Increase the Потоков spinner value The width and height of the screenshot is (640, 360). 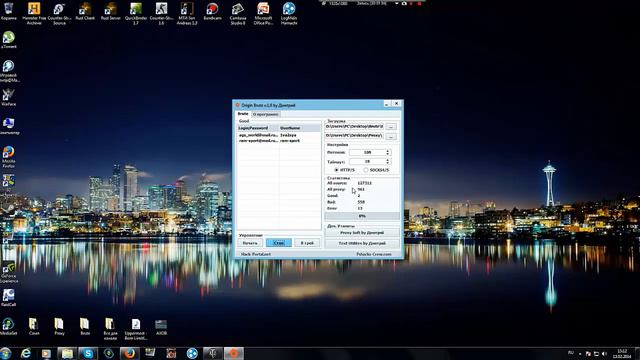[388, 151]
